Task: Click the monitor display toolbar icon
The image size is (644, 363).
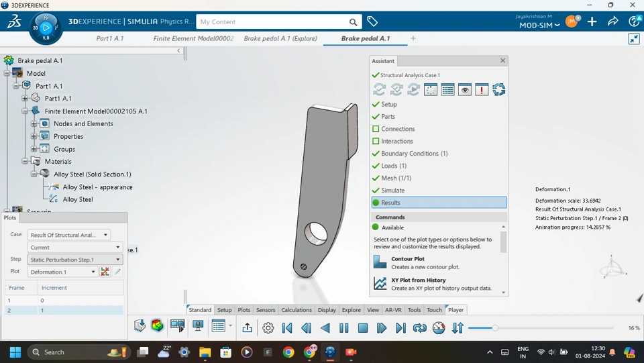Action: pyautogui.click(x=198, y=325)
